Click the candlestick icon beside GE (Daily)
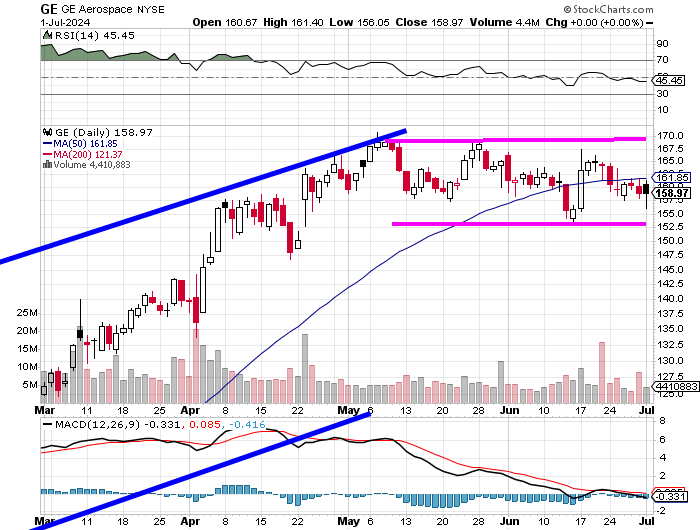Image resolution: width=700 pixels, height=530 pixels. (x=47, y=132)
